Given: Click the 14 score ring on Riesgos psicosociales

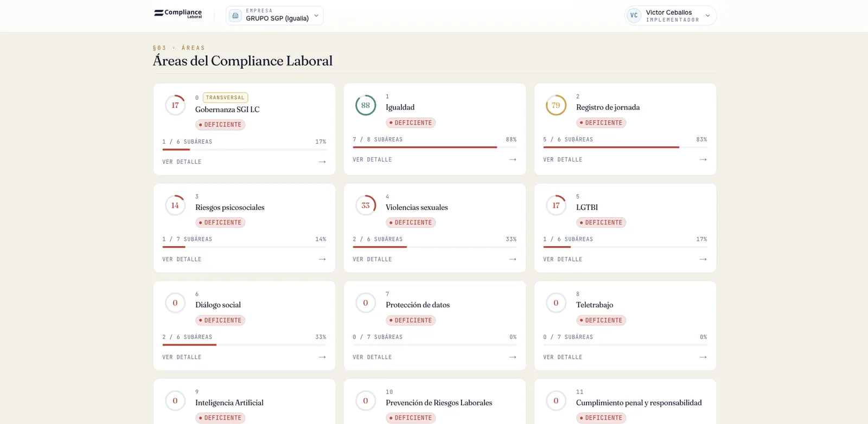Looking at the screenshot, I should pos(175,205).
